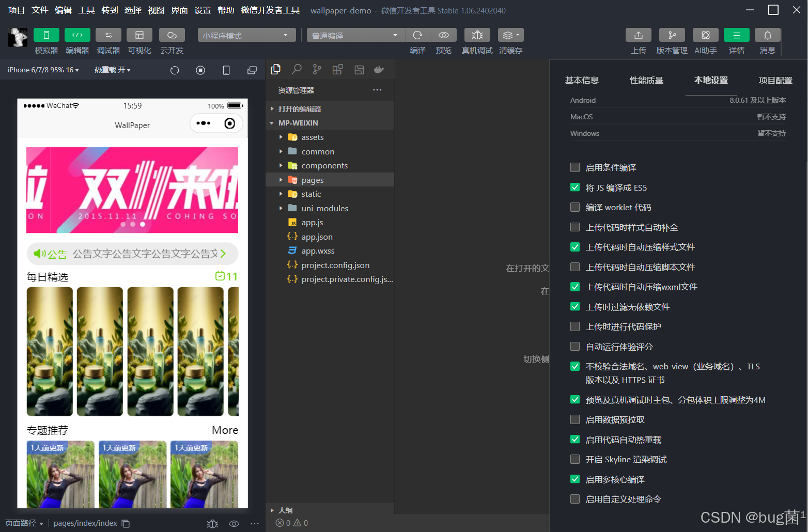Click the Upload (上传) icon

pos(639,35)
